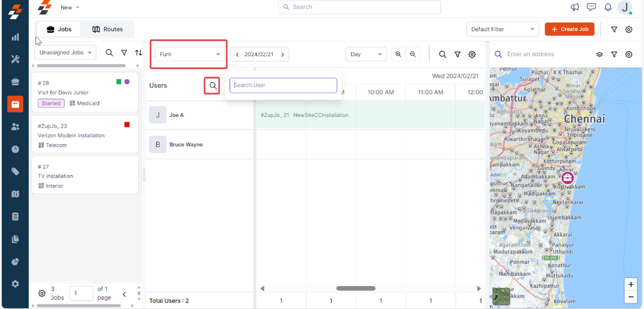Click the horizontal timeline scrollbar
The width and height of the screenshot is (644, 309).
[x=355, y=288]
